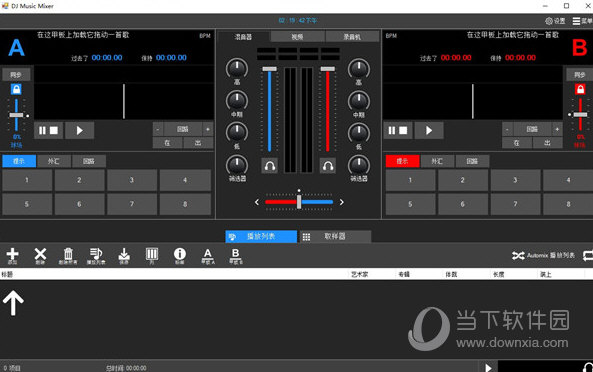
Task: Click loop 出 (out) button on deck B
Action: tap(547, 143)
